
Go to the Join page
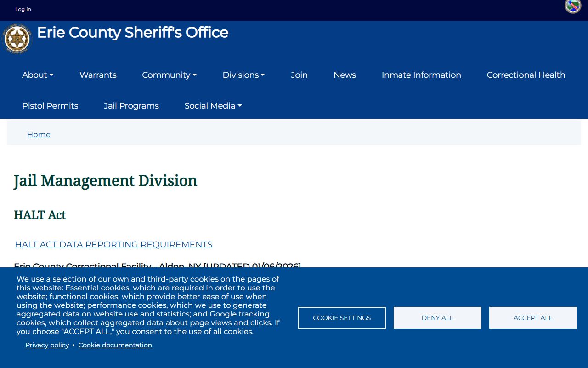[299, 75]
